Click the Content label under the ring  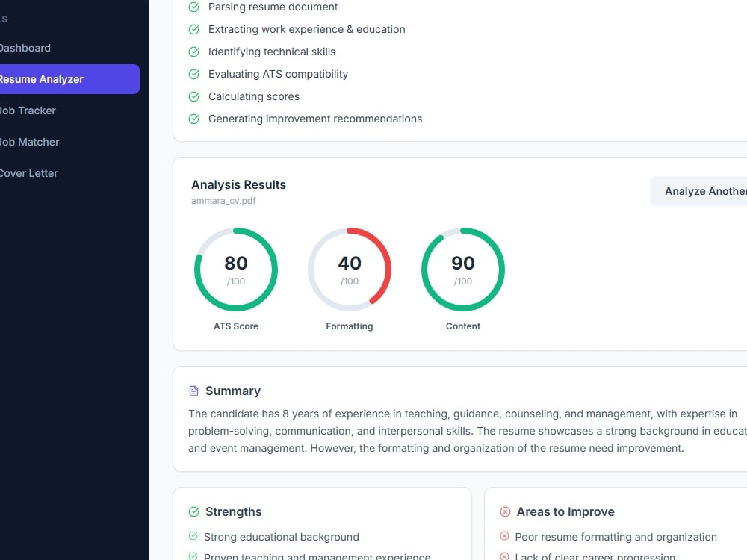point(463,326)
